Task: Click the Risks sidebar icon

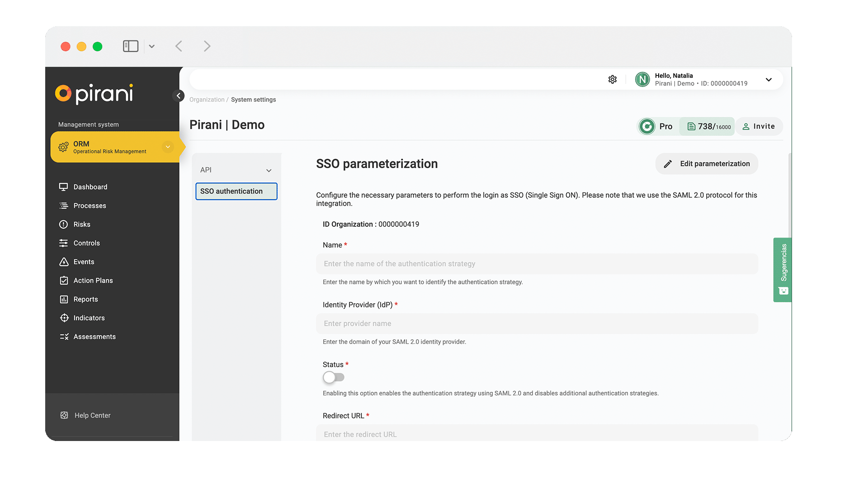Action: click(64, 225)
